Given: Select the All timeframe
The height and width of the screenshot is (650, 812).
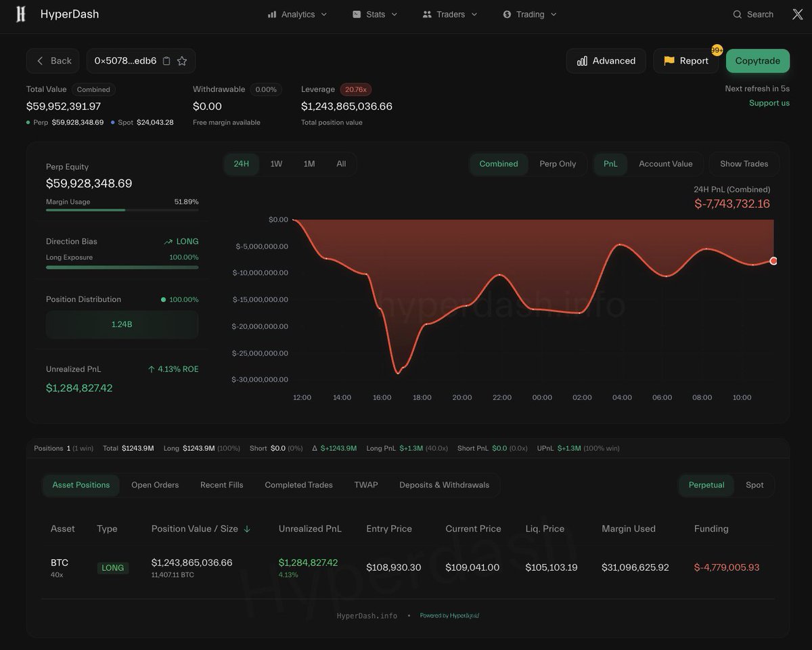Looking at the screenshot, I should click(341, 164).
